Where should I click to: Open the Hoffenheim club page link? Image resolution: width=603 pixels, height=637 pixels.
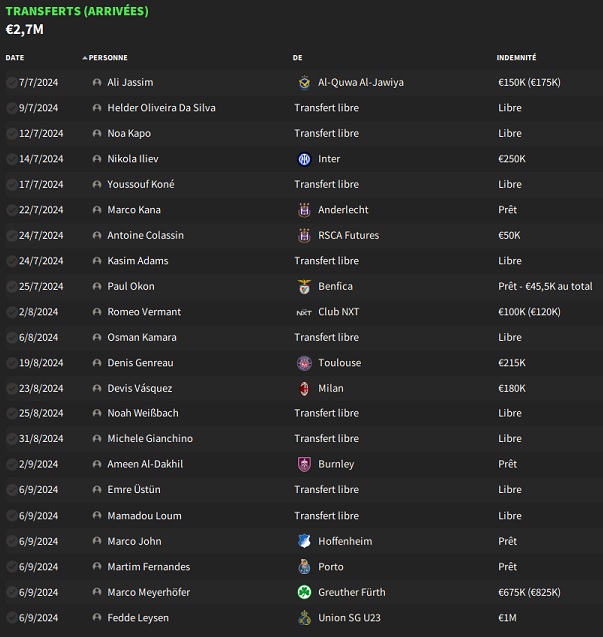pyautogui.click(x=345, y=542)
